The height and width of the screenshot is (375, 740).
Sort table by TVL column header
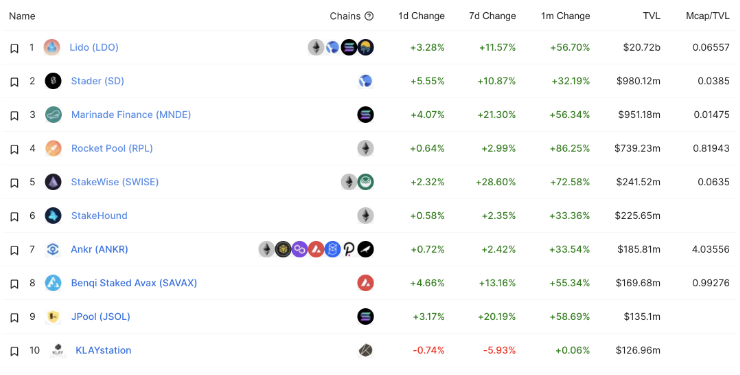(x=651, y=16)
